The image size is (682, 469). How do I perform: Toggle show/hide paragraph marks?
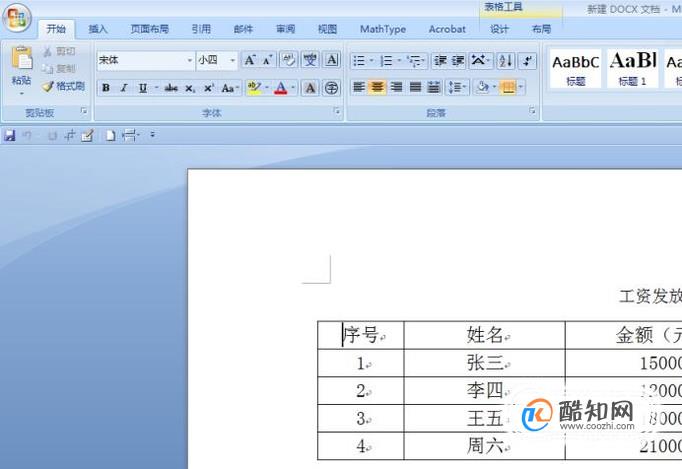point(527,61)
